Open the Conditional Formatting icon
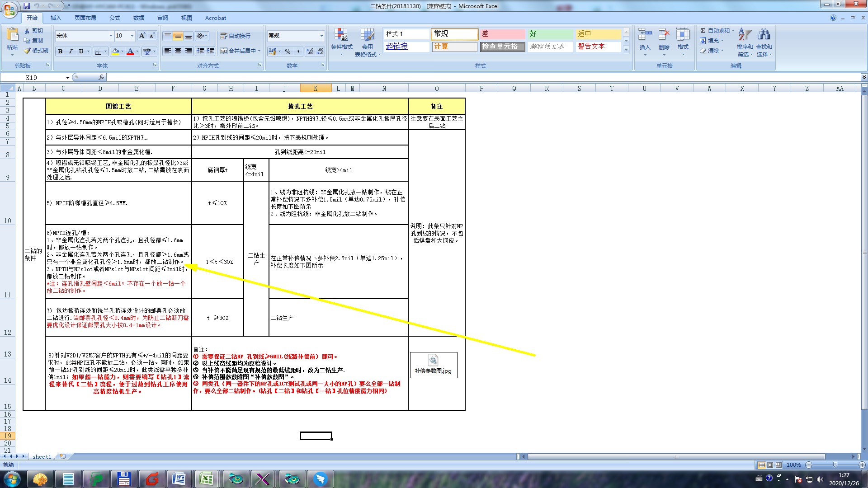This screenshot has height=488, width=868. (341, 35)
